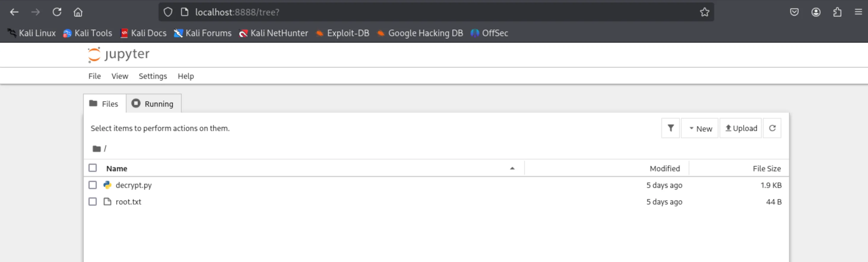Expand the Settings menu
Screen dimensions: 868x262
click(153, 76)
